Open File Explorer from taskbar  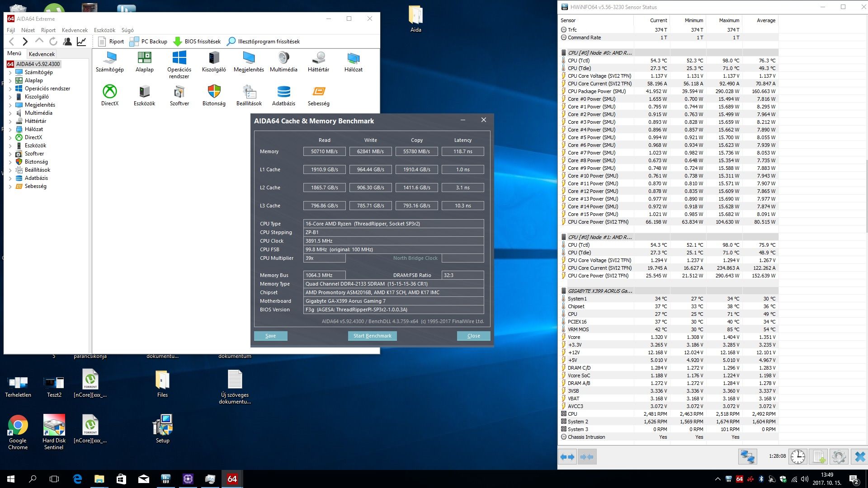pos(99,479)
